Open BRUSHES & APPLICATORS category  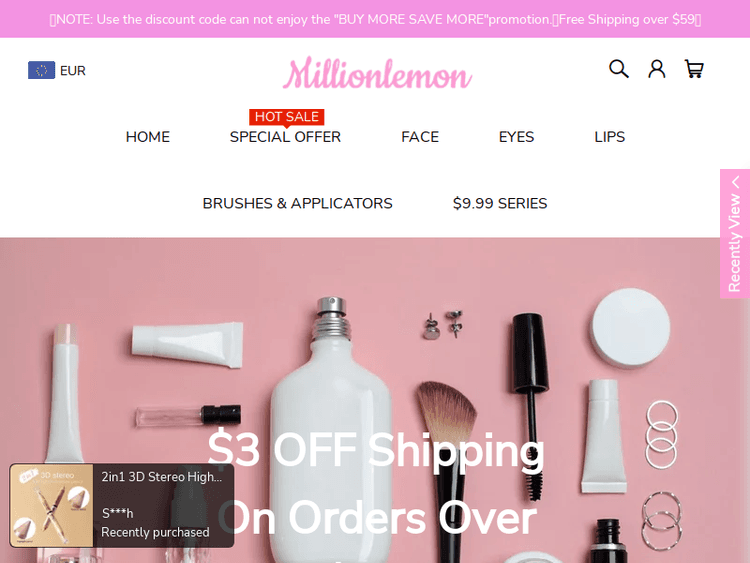point(298,204)
